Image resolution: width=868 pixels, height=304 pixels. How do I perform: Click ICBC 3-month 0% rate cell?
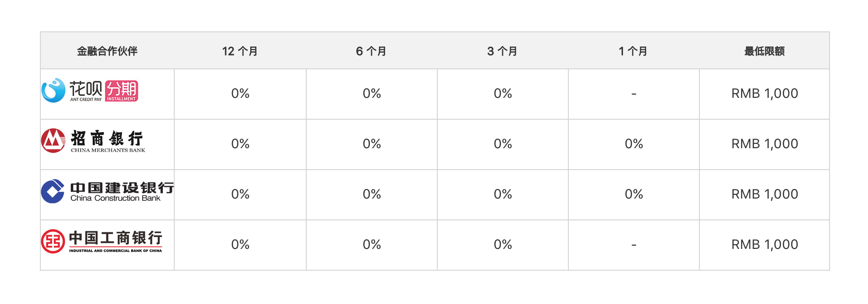pyautogui.click(x=503, y=245)
